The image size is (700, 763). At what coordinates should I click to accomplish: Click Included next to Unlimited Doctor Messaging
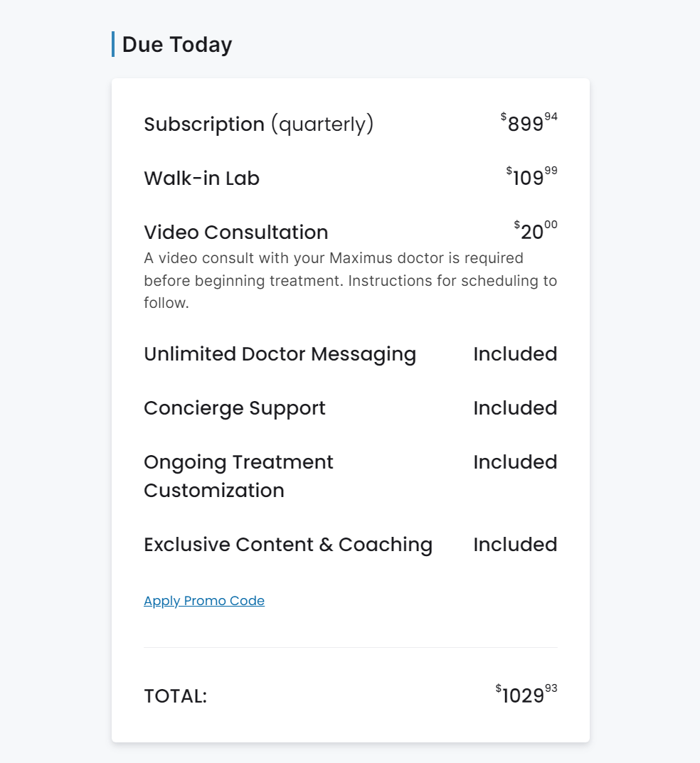[x=515, y=354]
